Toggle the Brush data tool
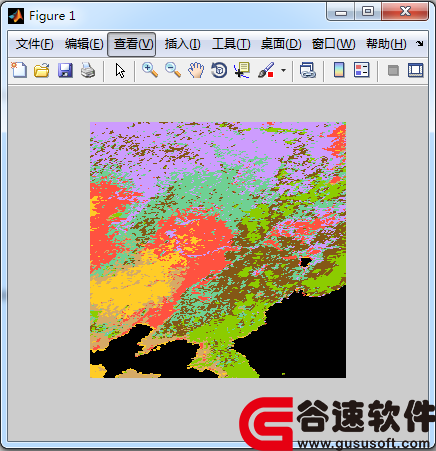Image resolution: width=436 pixels, height=451 pixels. pos(266,70)
